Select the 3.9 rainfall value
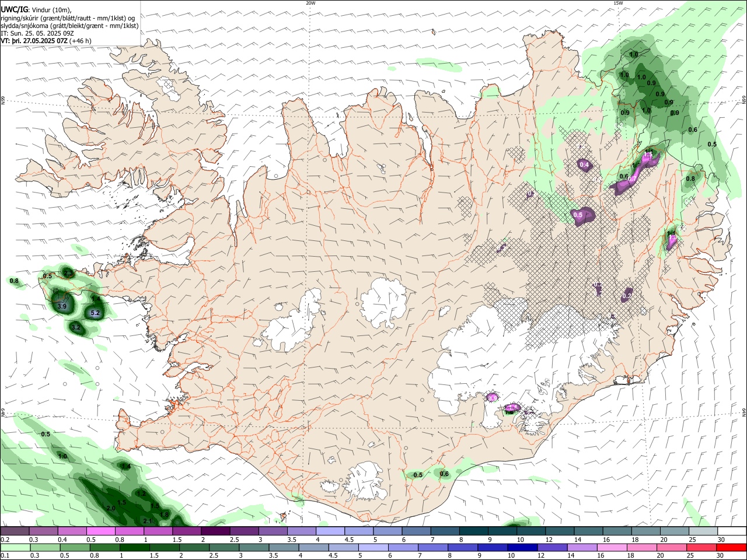Viewport: 747px width, 560px height. (x=62, y=306)
